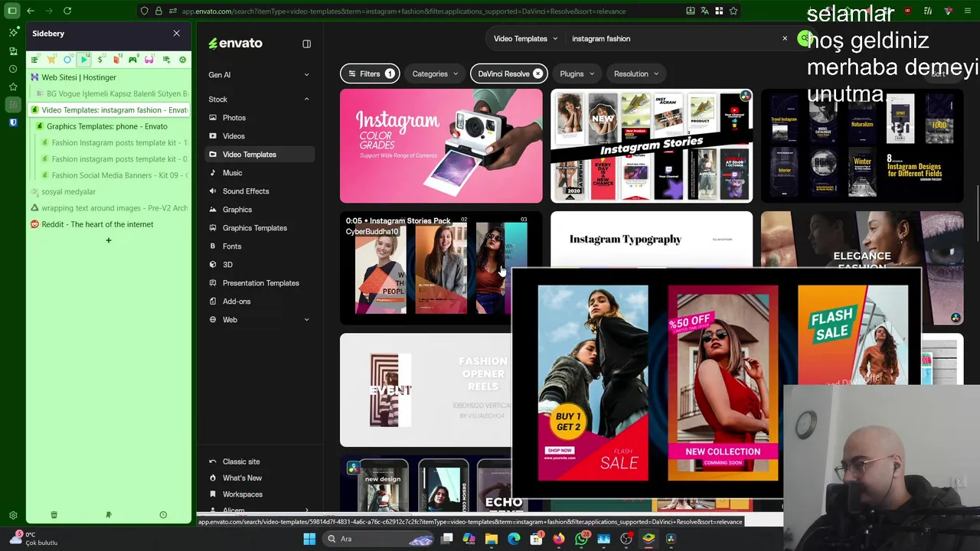Open browser sidebar history clock icon
This screenshot has height=551, width=980.
13,69
